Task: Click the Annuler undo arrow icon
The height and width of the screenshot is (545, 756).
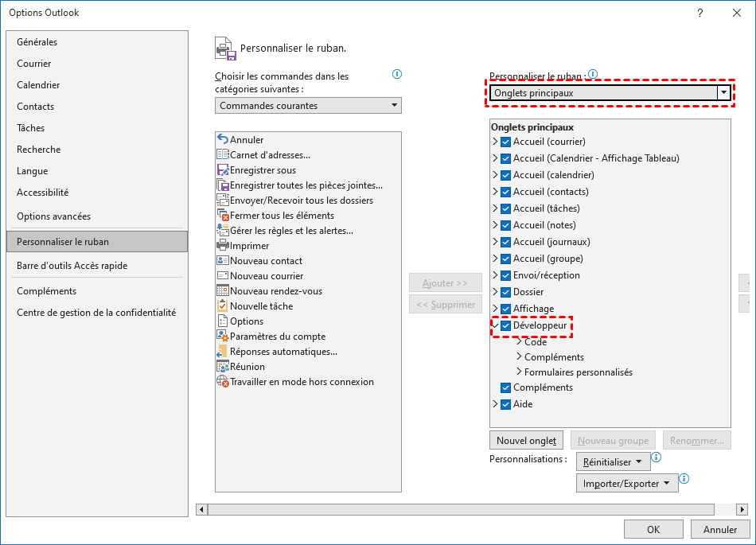Action: click(x=223, y=140)
